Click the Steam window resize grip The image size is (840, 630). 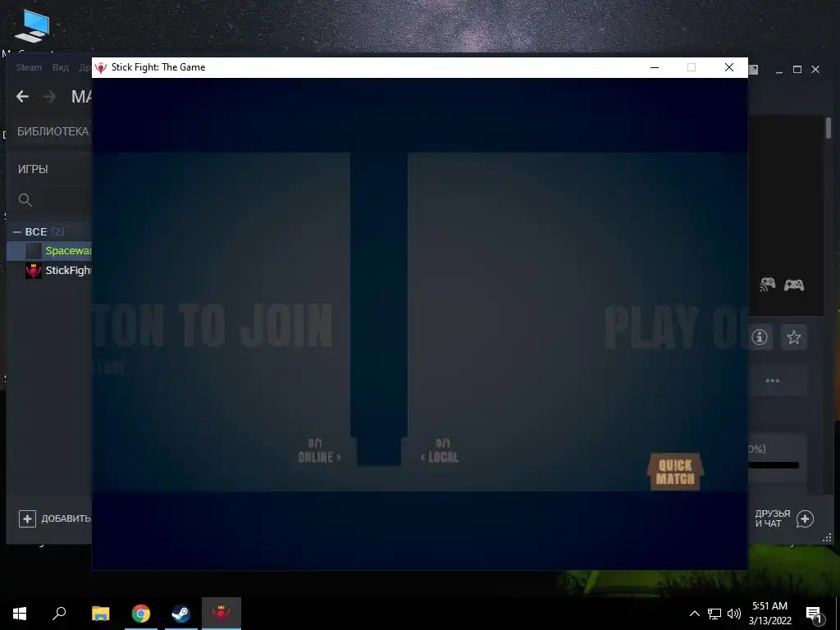(x=827, y=538)
